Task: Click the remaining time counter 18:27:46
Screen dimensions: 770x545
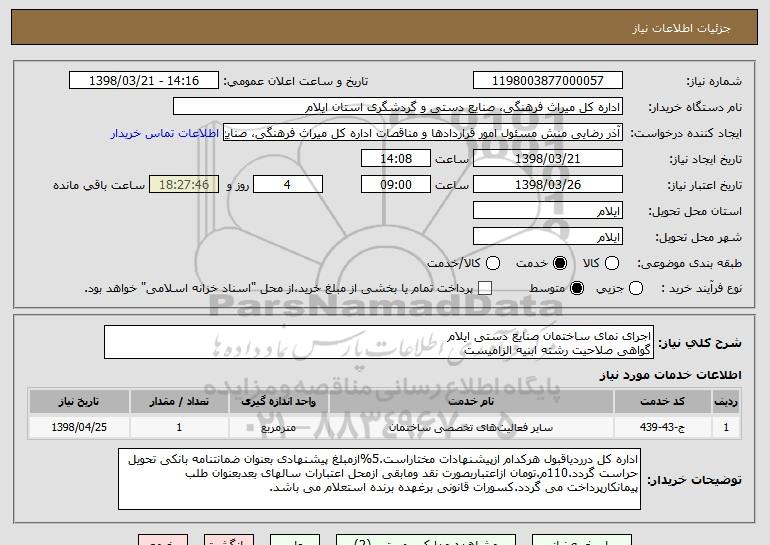Action: point(184,185)
